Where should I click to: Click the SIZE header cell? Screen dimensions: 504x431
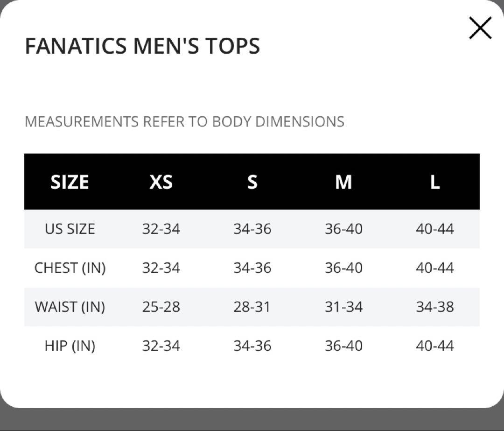70,182
